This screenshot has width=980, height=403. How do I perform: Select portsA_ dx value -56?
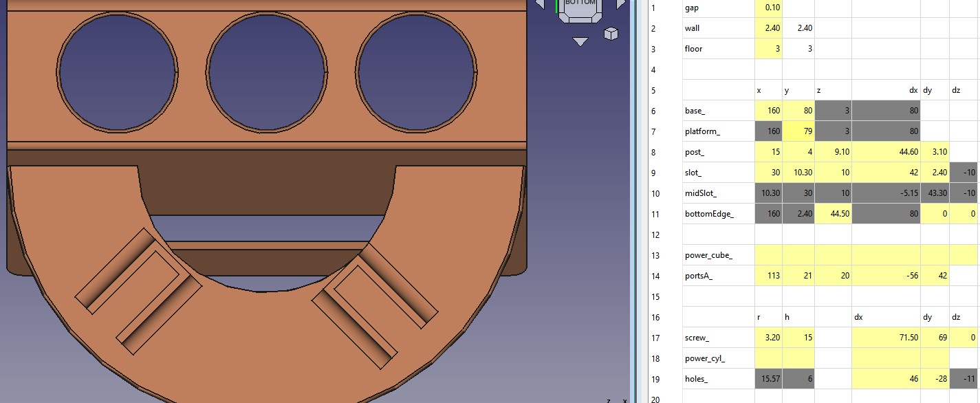[x=886, y=276]
